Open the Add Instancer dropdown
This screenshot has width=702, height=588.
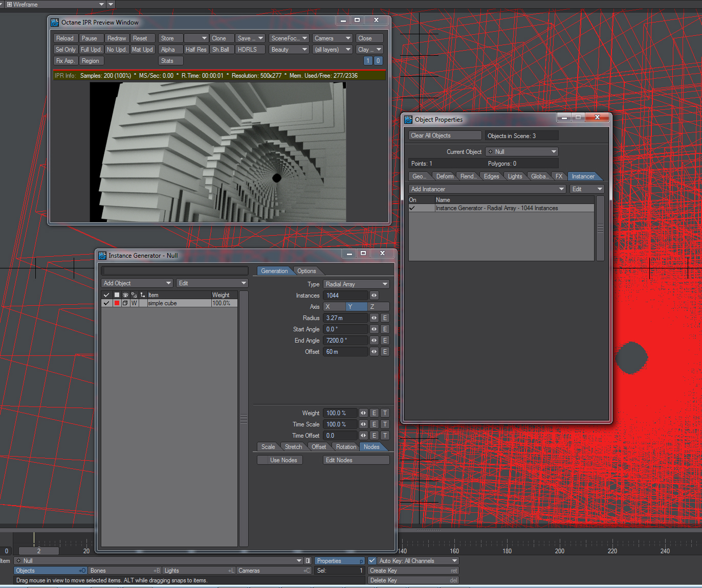pyautogui.click(x=487, y=189)
